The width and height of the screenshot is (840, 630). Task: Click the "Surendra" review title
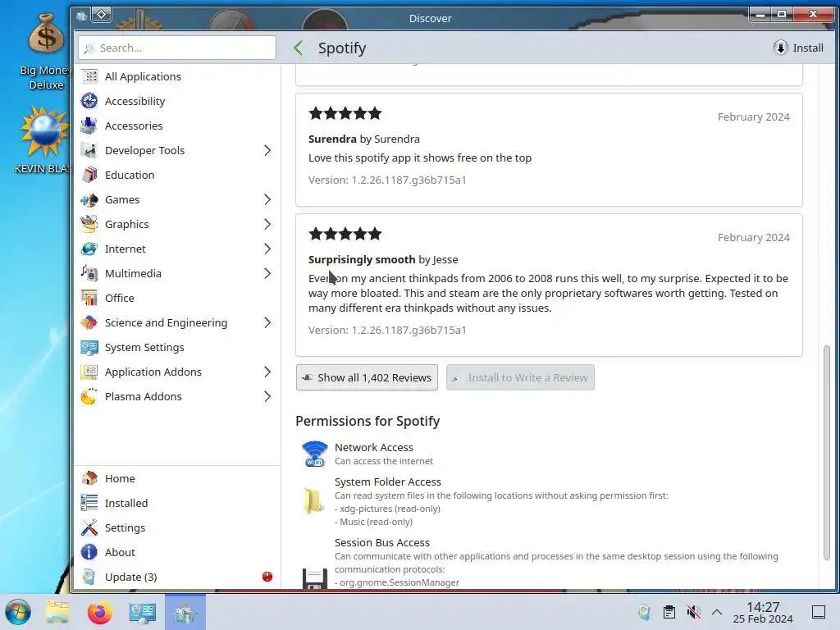click(332, 139)
